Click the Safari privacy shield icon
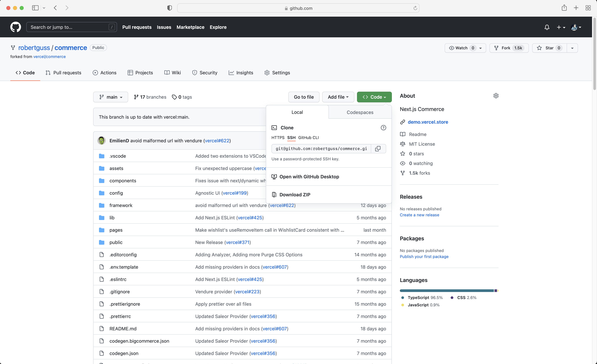This screenshot has width=597, height=364. pos(169,8)
